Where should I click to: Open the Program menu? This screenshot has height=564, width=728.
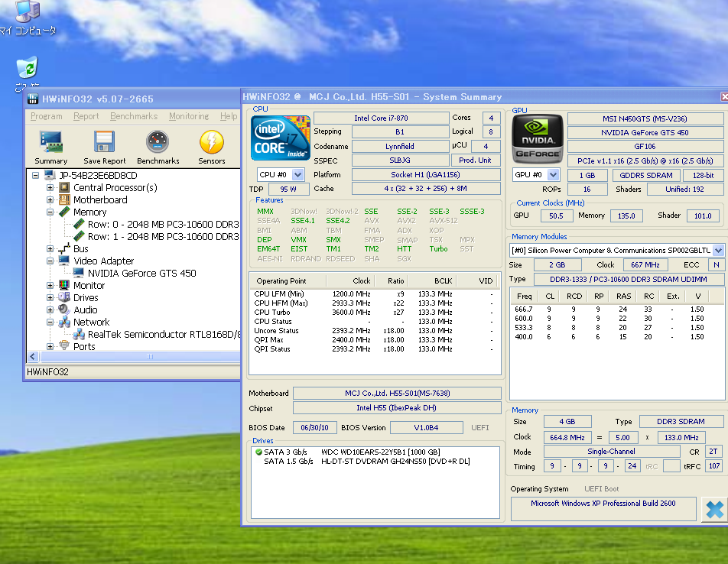coord(47,116)
